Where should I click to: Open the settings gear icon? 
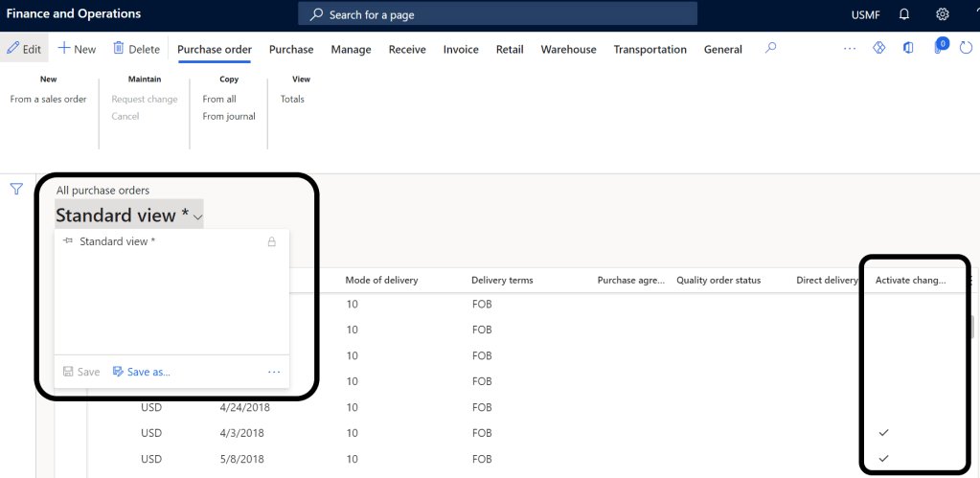942,14
